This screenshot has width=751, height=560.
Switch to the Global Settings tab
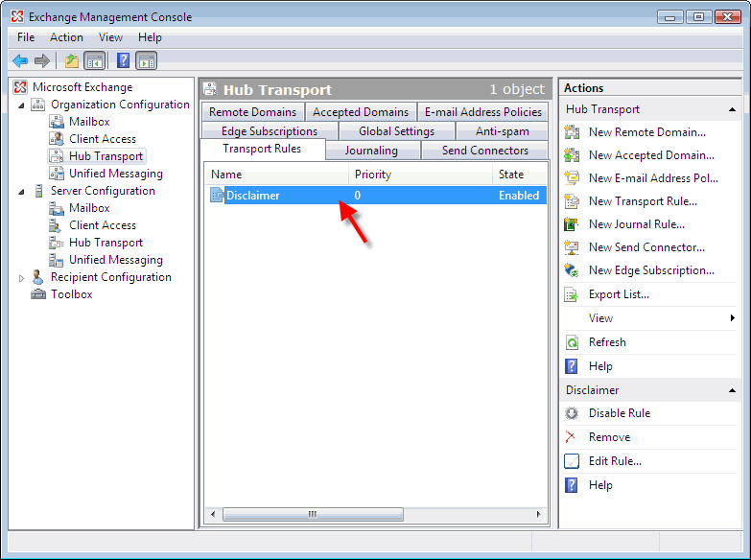[x=396, y=130]
